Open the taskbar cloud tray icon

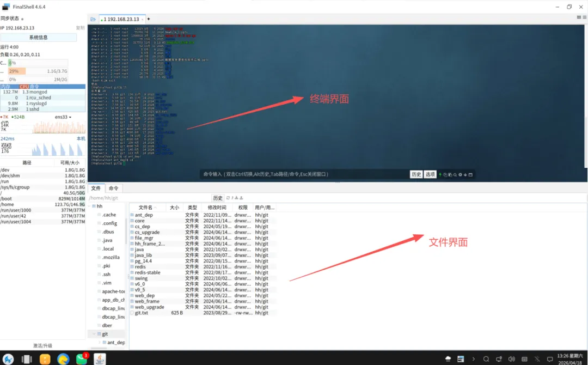coord(448,359)
